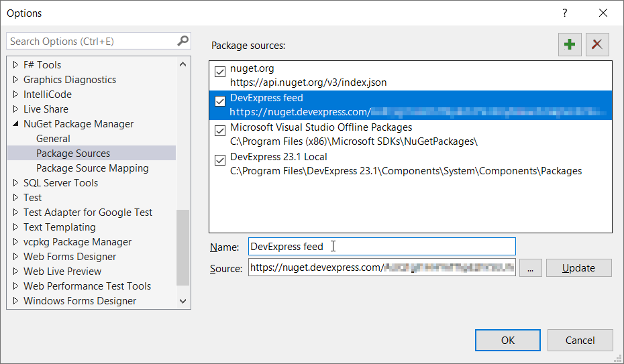Click the Source URL text field
The height and width of the screenshot is (364, 624).
382,267
